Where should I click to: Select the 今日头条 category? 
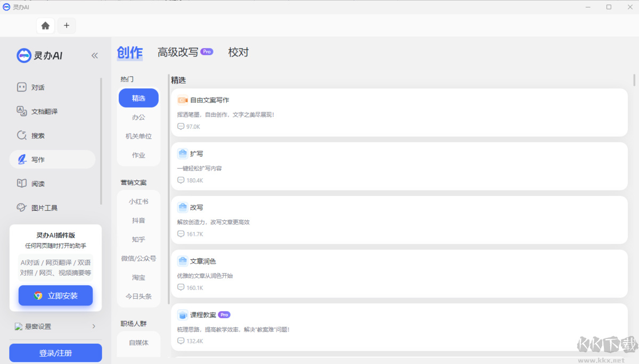coord(138,296)
